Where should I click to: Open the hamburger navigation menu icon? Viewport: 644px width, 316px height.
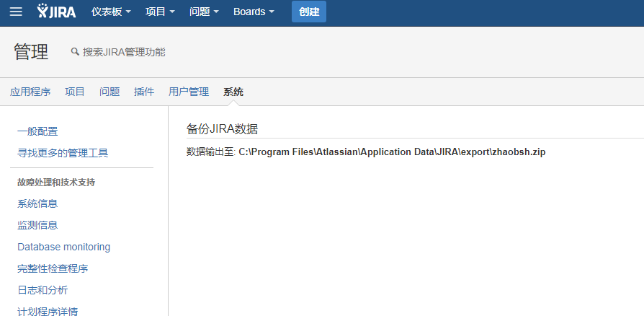[x=16, y=12]
